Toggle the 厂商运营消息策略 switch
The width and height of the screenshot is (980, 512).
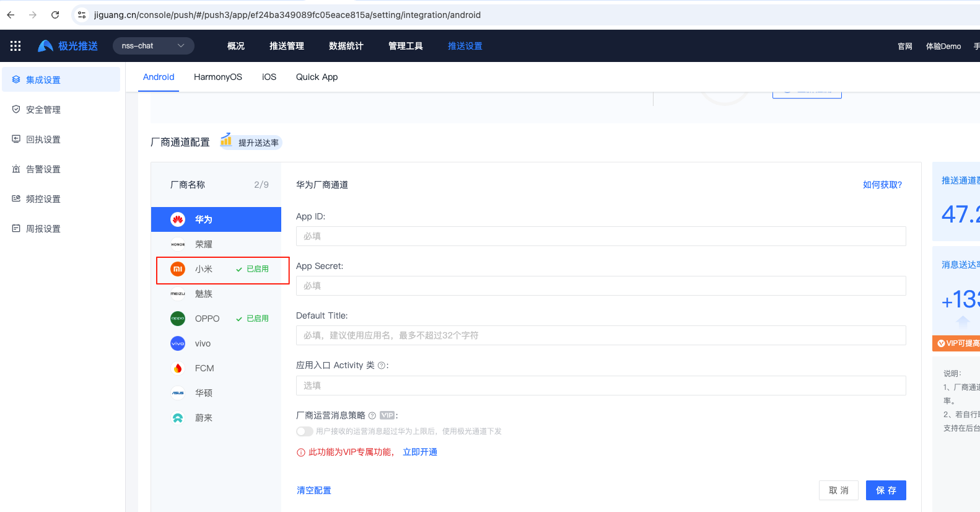tap(305, 431)
